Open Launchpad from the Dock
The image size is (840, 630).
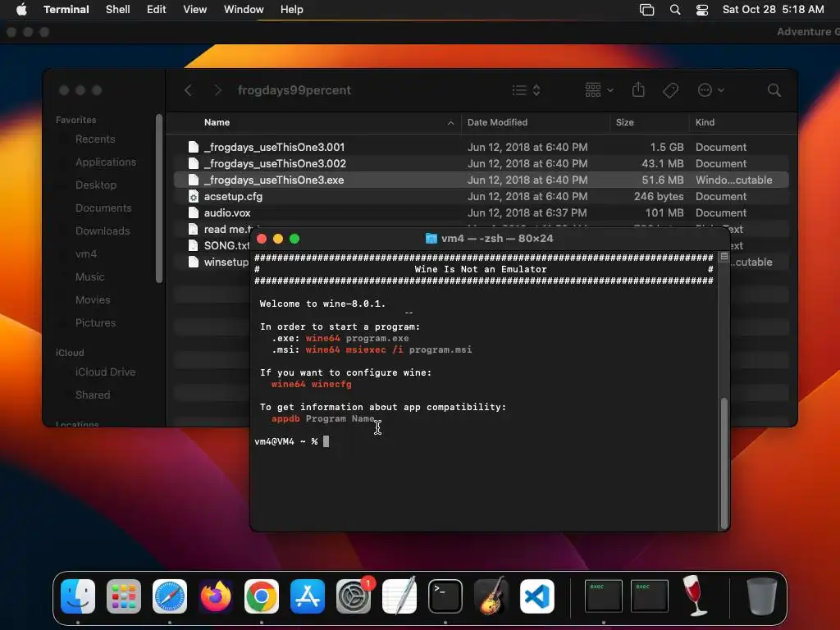point(124,596)
